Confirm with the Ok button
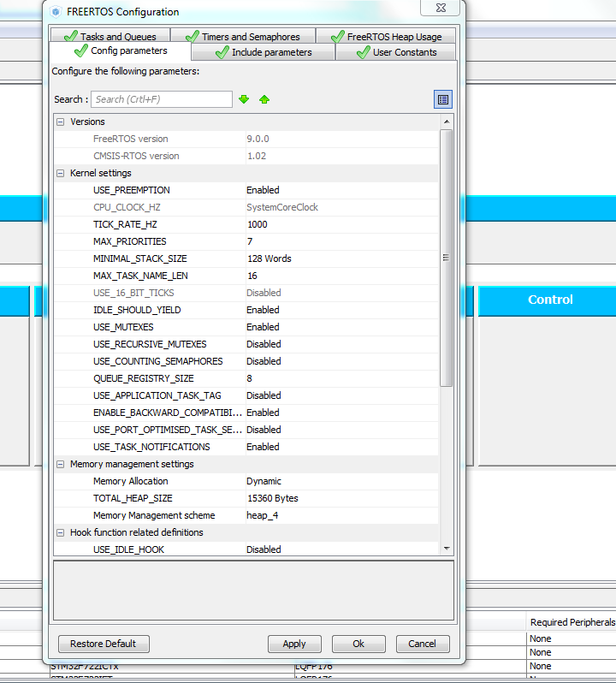616x683 pixels. (358, 644)
